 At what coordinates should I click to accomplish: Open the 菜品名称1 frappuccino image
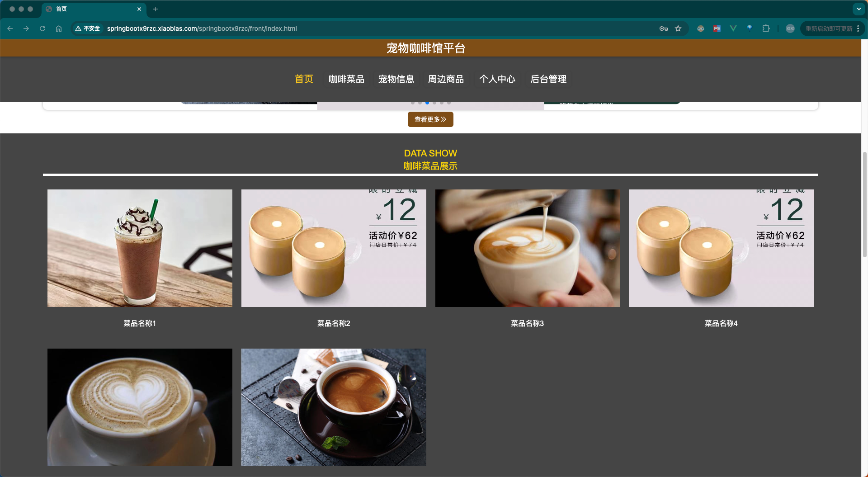[140, 248]
